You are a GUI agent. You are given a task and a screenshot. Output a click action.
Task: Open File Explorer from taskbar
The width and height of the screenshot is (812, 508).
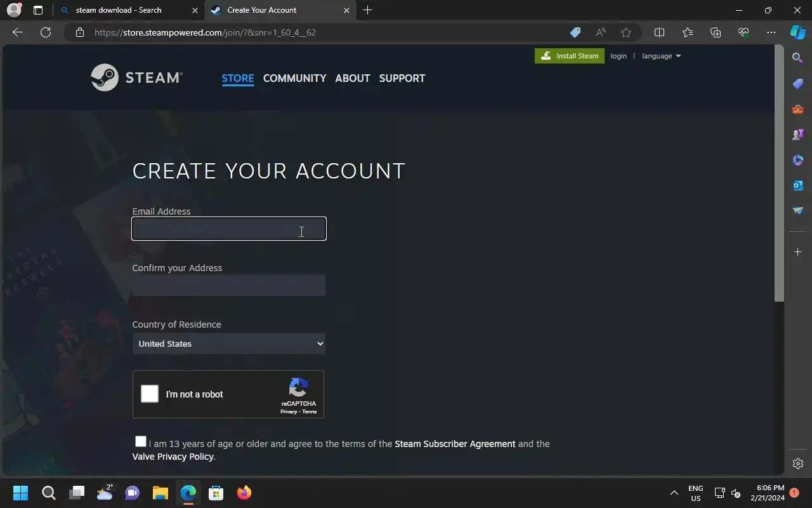160,493
